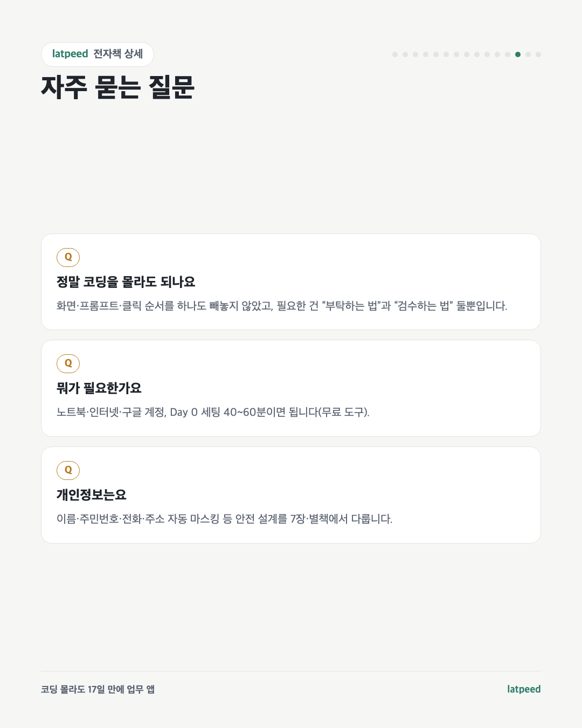The width and height of the screenshot is (582, 728).
Task: Click the Q icon above 정말 코딩을 몰라도 되나요
Action: click(x=68, y=257)
